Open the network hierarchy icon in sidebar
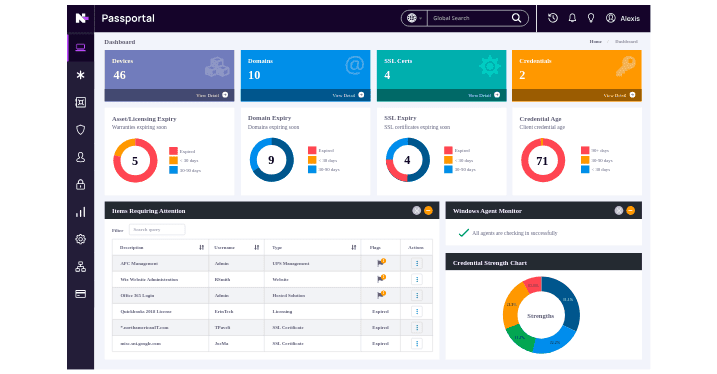The width and height of the screenshot is (717, 374). click(x=80, y=267)
